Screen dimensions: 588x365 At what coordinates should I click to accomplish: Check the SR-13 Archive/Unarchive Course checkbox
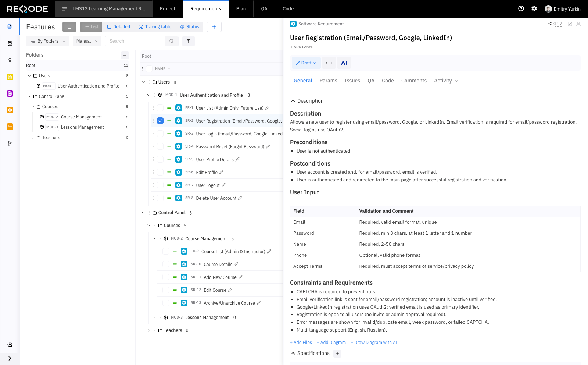pos(166,303)
